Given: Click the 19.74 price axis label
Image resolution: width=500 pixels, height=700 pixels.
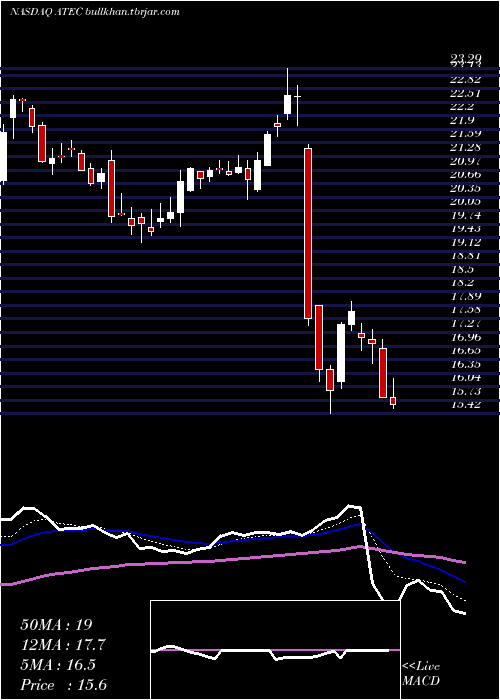Looking at the screenshot, I should tap(465, 216).
